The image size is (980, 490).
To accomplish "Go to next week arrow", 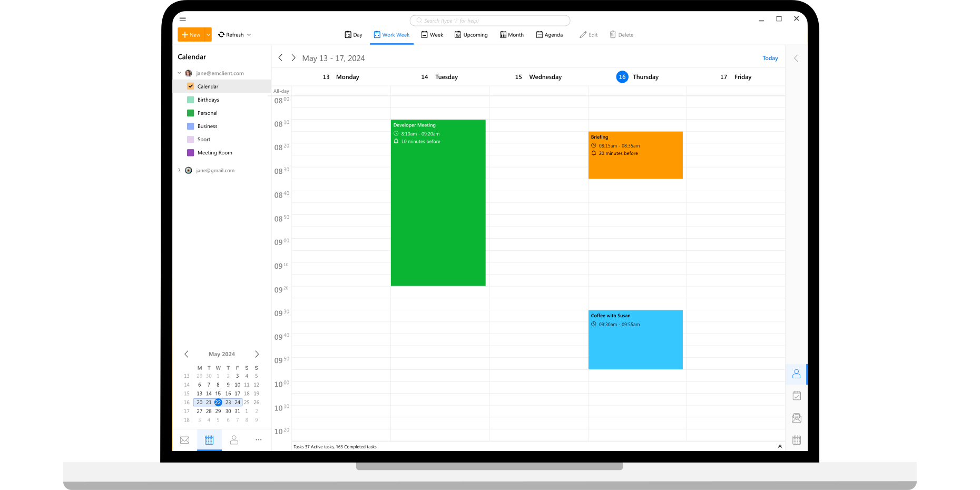I will coord(293,58).
